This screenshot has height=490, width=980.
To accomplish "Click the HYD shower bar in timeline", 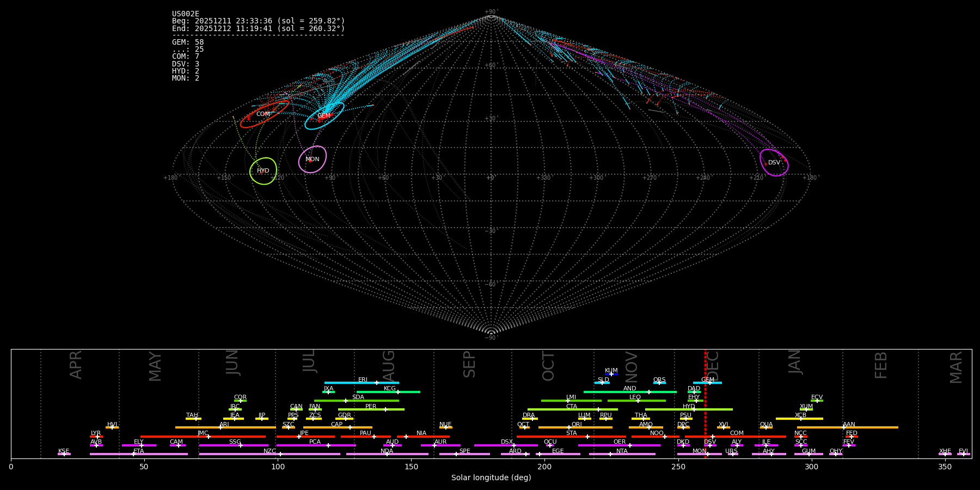I will coord(689,409).
